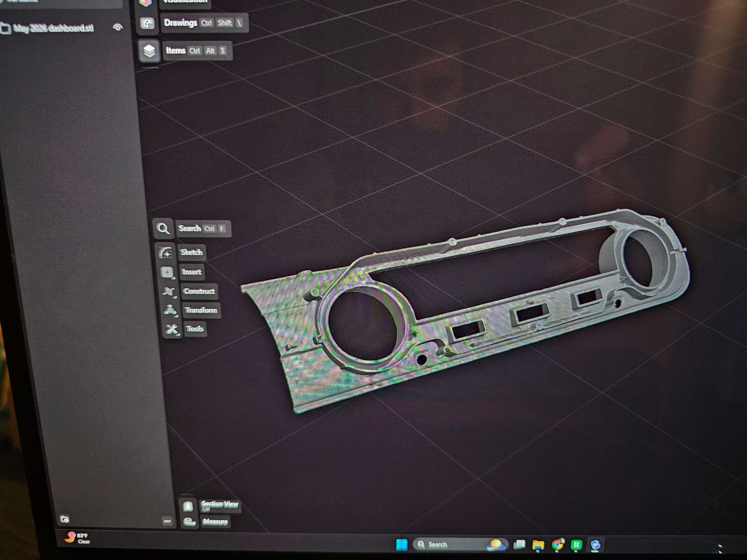747x560 pixels.
Task: Open the Items layers icon
Action: click(x=149, y=51)
